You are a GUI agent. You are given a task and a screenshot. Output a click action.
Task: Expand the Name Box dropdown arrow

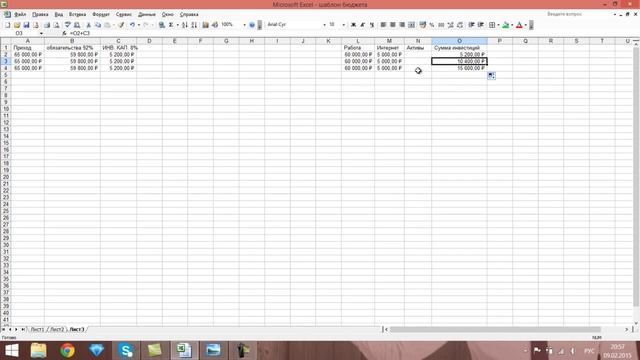click(41, 33)
